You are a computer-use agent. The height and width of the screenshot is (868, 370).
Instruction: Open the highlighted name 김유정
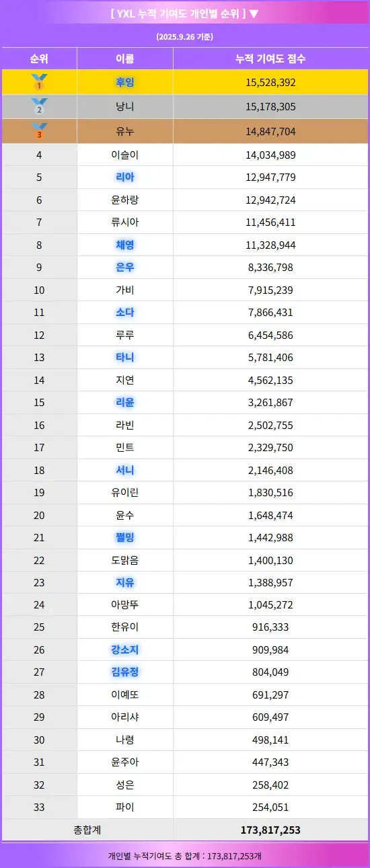(125, 672)
